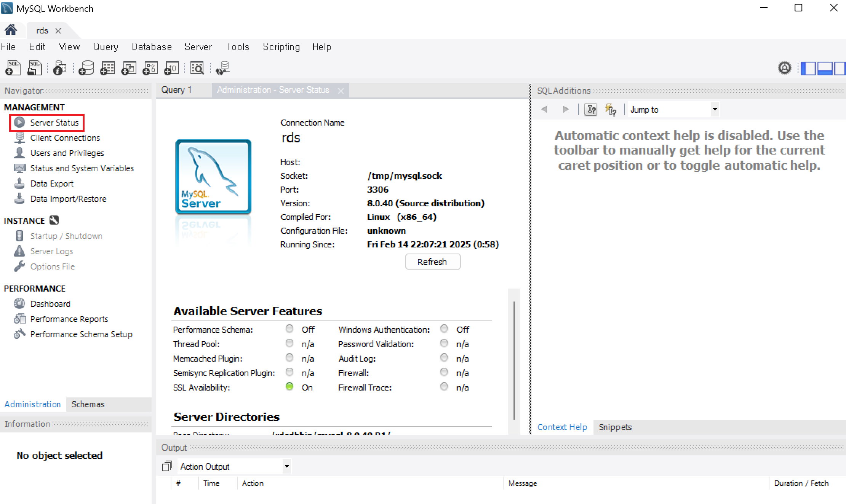The width and height of the screenshot is (846, 504).
Task: Switch to the Schemas tab
Action: 88,404
